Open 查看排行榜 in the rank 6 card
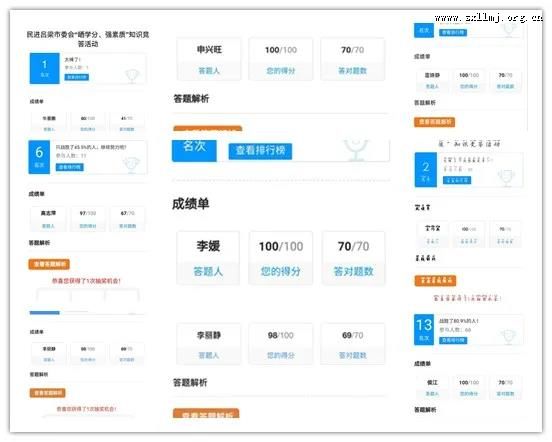The image size is (552, 442). pos(70,167)
